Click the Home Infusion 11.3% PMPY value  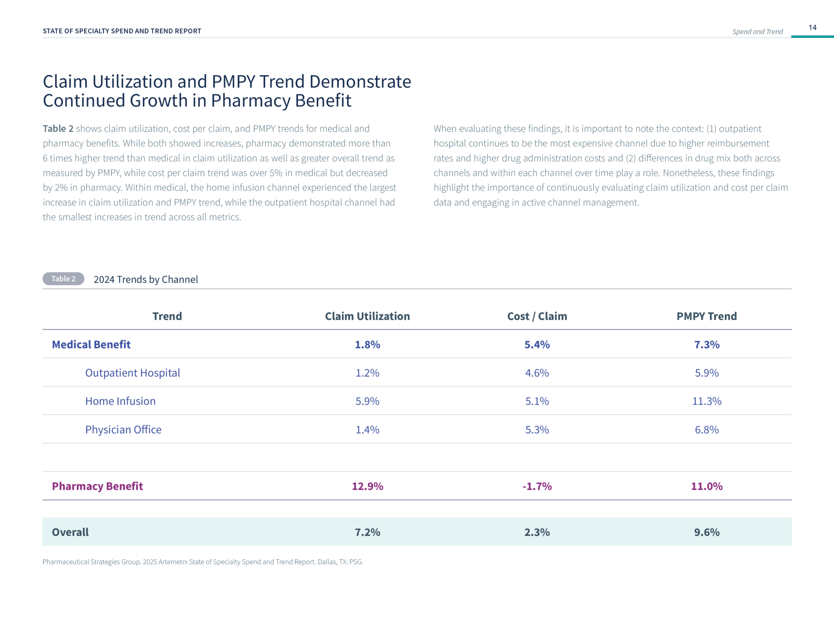pyautogui.click(x=707, y=401)
